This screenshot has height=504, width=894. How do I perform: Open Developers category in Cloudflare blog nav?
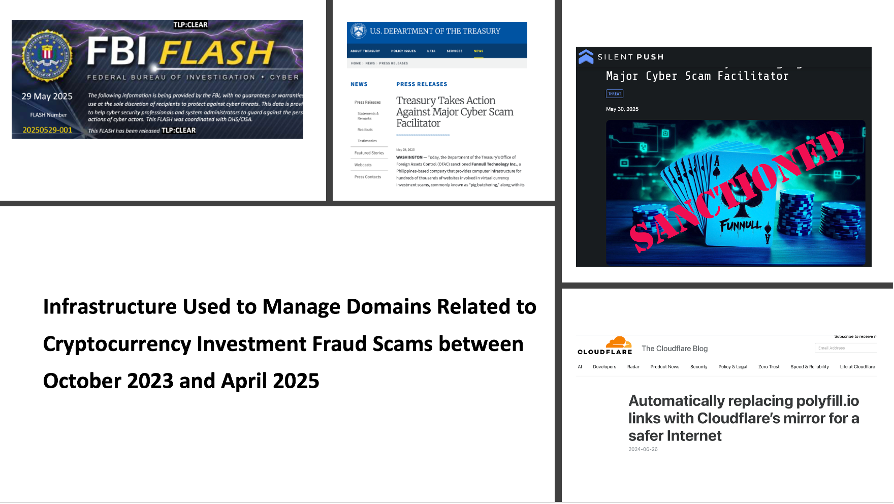(x=604, y=367)
